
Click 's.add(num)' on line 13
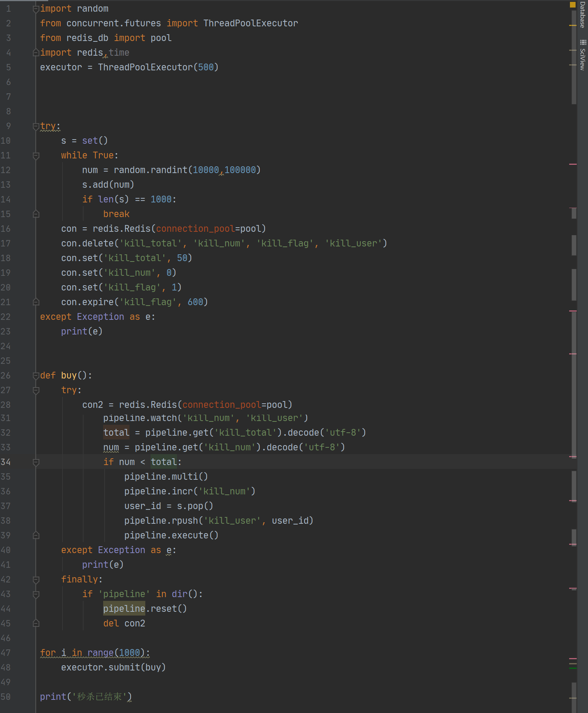pos(108,185)
